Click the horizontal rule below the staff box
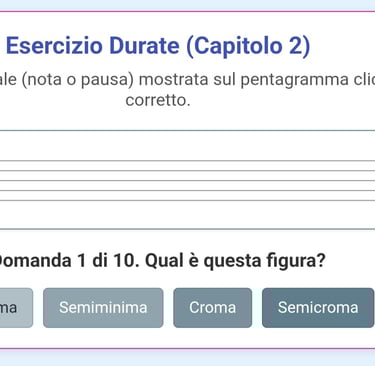375x366 pixels. (187, 229)
